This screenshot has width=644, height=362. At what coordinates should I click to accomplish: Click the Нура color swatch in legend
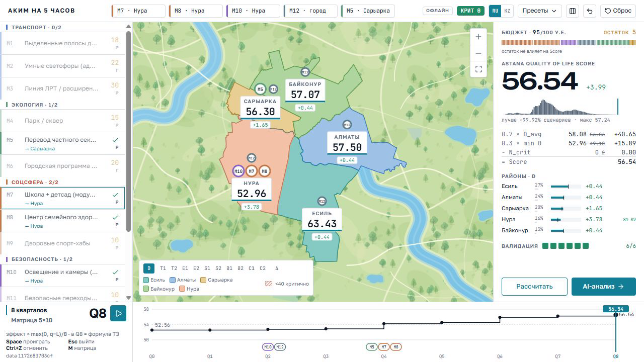pos(182,289)
